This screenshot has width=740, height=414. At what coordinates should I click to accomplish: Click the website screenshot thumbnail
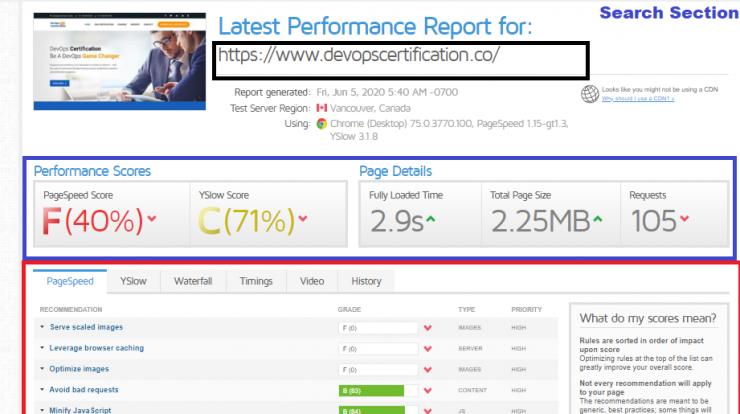[x=119, y=61]
